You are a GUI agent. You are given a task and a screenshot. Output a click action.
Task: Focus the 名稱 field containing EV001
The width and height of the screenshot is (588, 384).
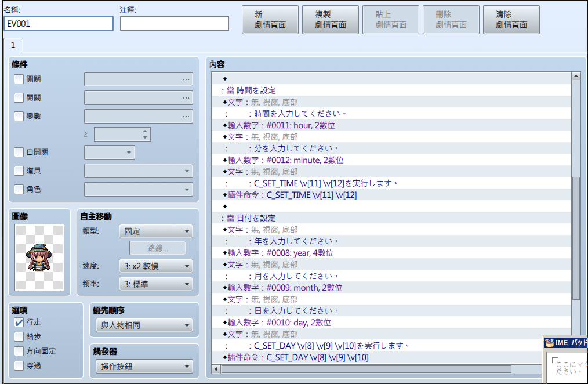[59, 24]
